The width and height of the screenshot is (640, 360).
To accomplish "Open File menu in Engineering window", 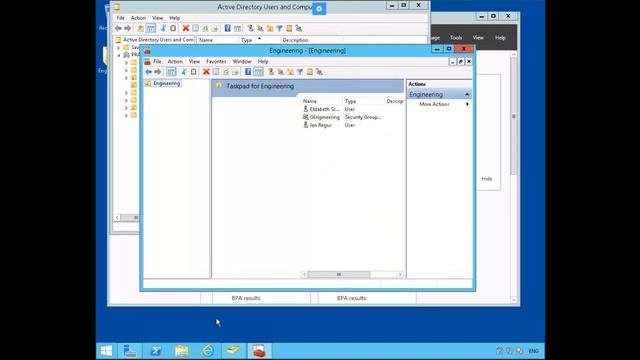I will tap(157, 61).
